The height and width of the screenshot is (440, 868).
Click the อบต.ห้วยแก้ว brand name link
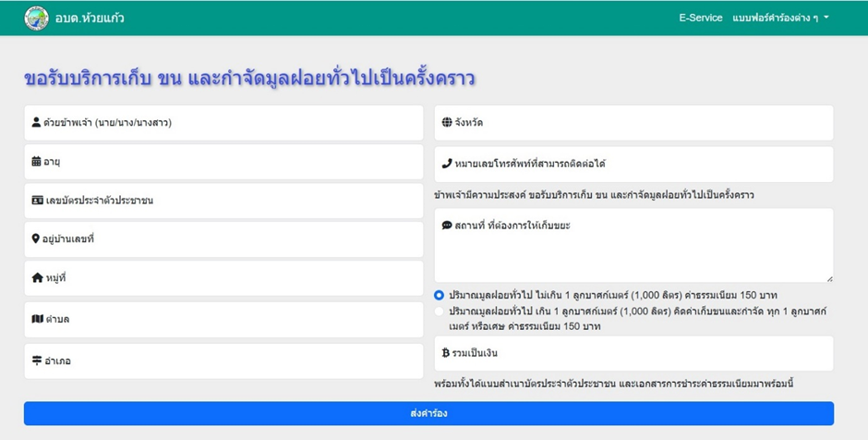click(90, 18)
